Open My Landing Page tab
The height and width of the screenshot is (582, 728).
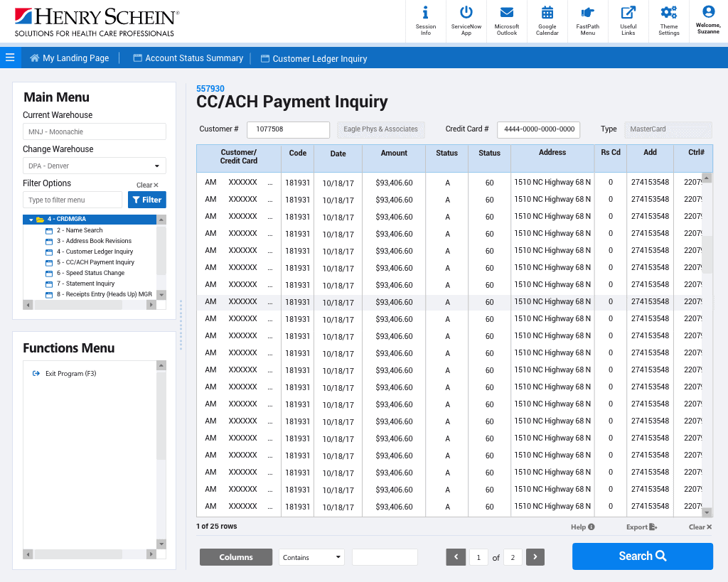70,58
